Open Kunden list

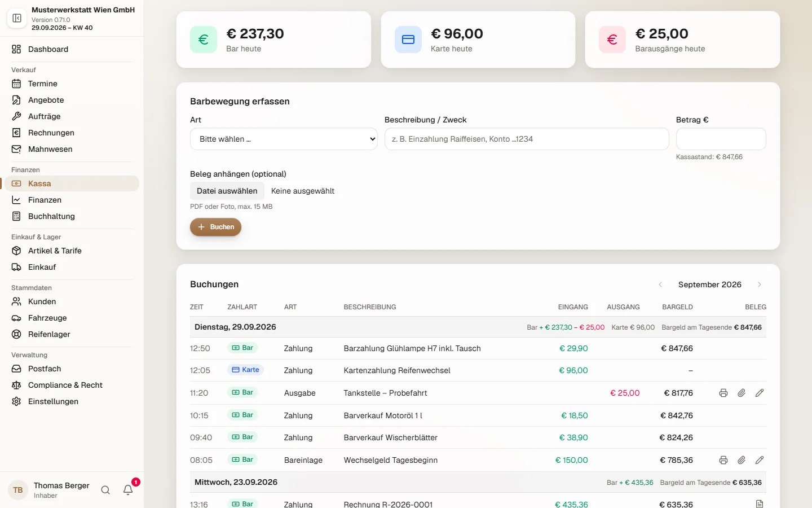(72, 301)
